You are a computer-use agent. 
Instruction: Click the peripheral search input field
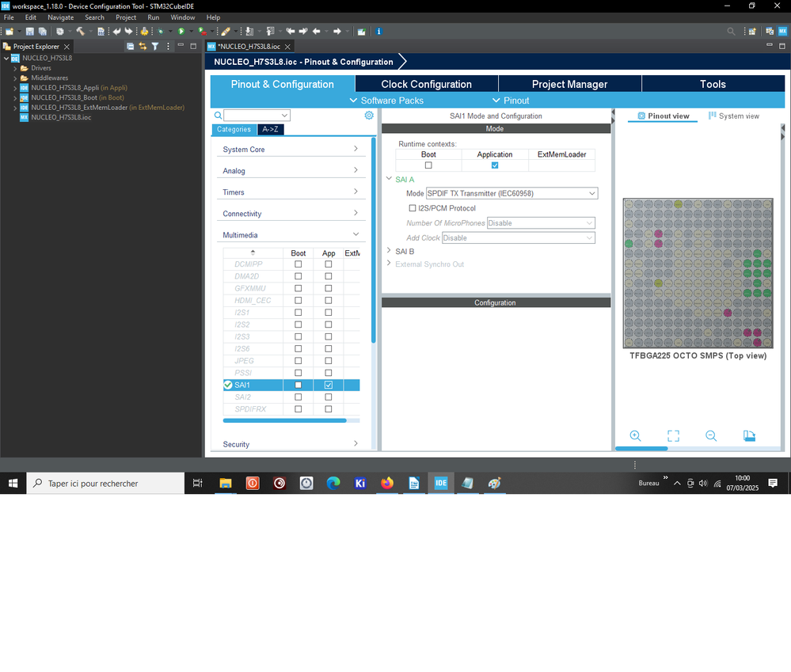pos(257,115)
